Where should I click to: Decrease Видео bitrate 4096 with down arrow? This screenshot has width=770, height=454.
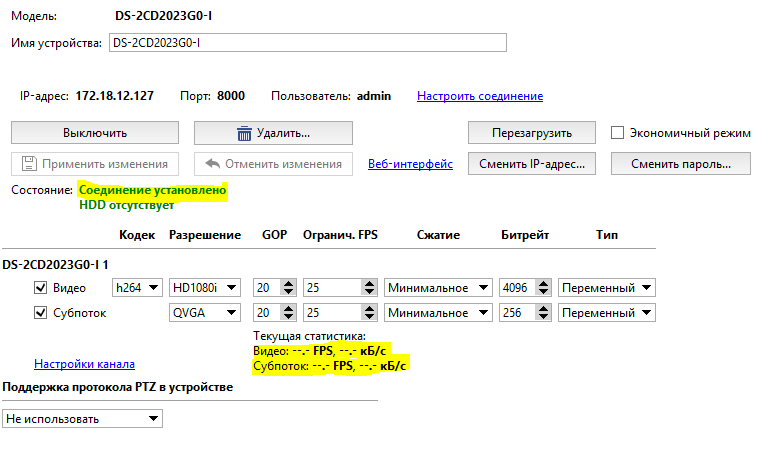(x=543, y=292)
